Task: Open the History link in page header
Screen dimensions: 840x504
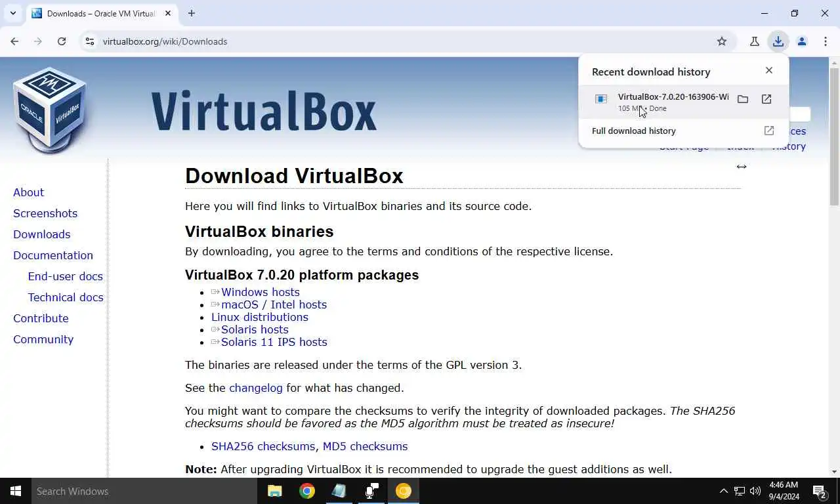Action: coord(789,146)
